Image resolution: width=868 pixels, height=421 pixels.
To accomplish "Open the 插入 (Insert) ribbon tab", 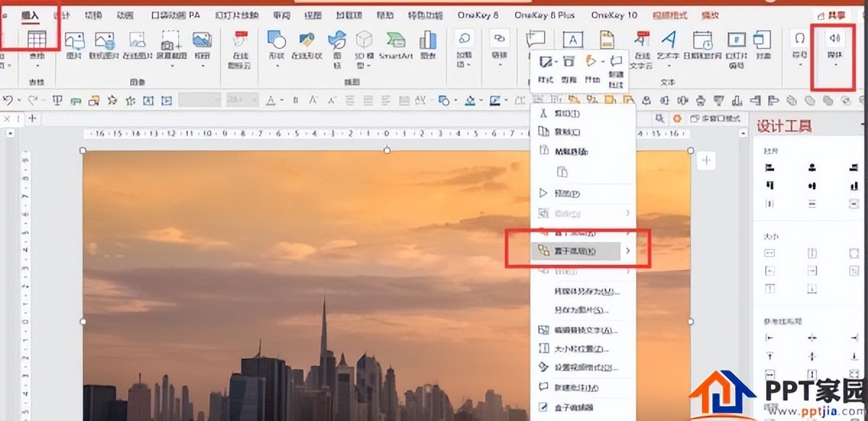I will click(x=29, y=14).
